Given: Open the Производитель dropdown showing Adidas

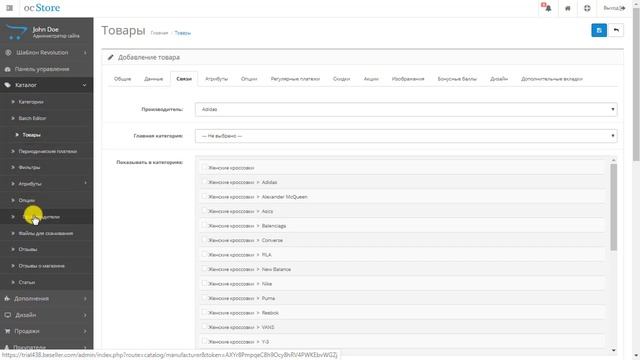Looking at the screenshot, I should coord(406,109).
